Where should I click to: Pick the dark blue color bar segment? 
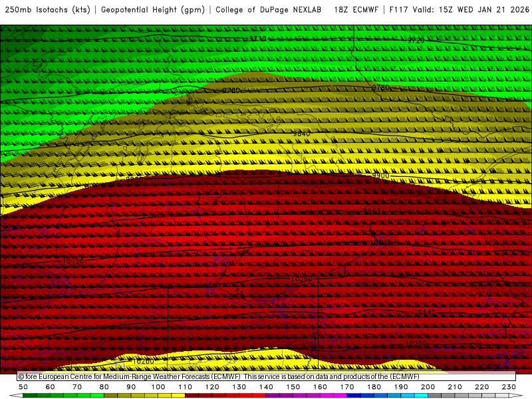coord(354,396)
